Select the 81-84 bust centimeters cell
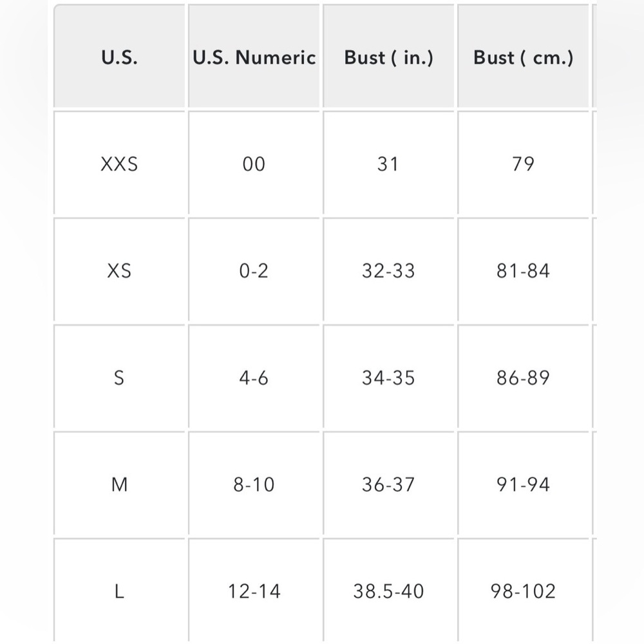This screenshot has height=644, width=644. (523, 270)
